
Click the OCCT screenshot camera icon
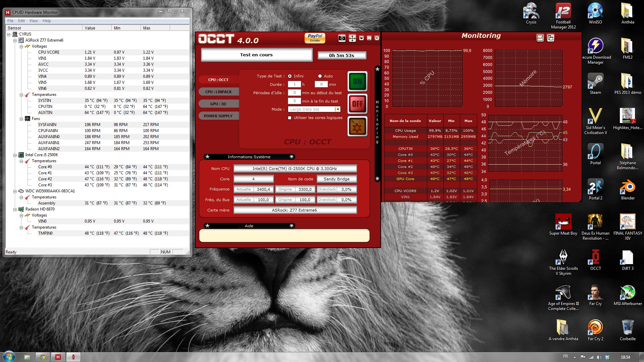click(342, 38)
